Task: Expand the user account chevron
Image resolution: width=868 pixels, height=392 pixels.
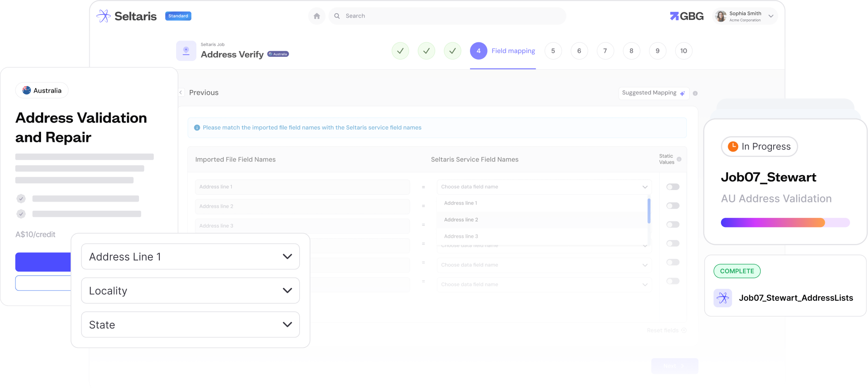Action: [x=771, y=16]
